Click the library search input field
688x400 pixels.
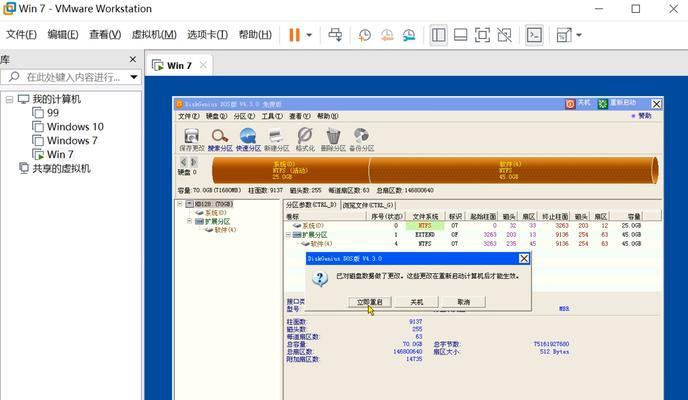(72, 77)
